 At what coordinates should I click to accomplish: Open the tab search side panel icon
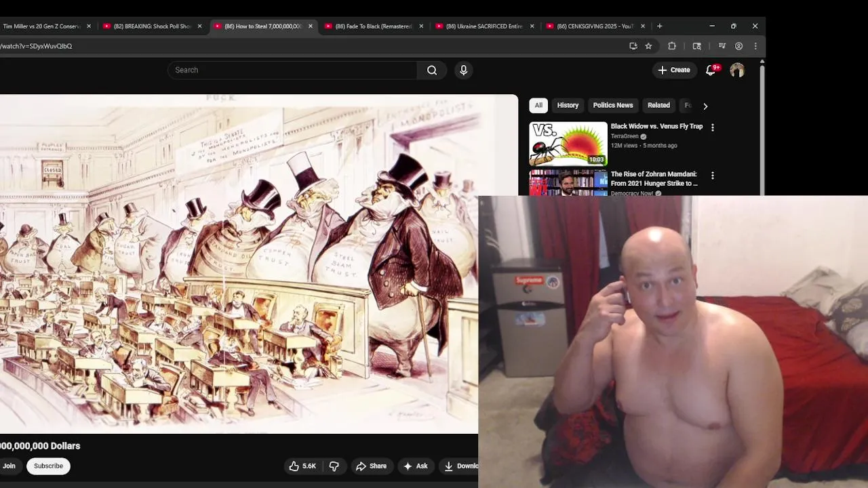pos(696,46)
